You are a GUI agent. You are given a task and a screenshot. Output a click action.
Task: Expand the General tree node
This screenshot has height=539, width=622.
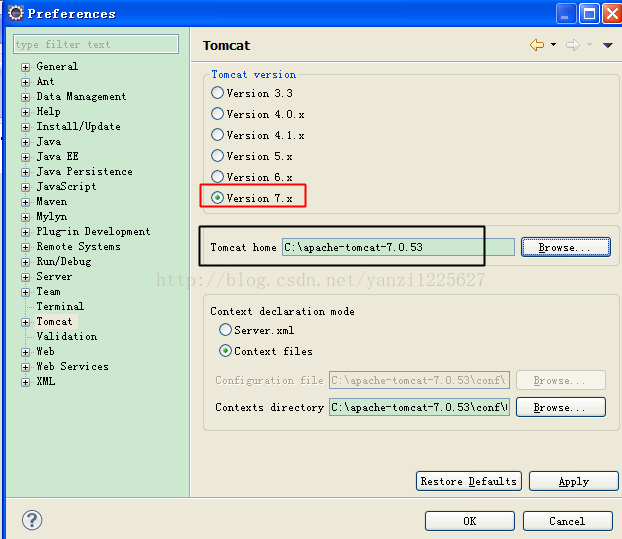25,67
